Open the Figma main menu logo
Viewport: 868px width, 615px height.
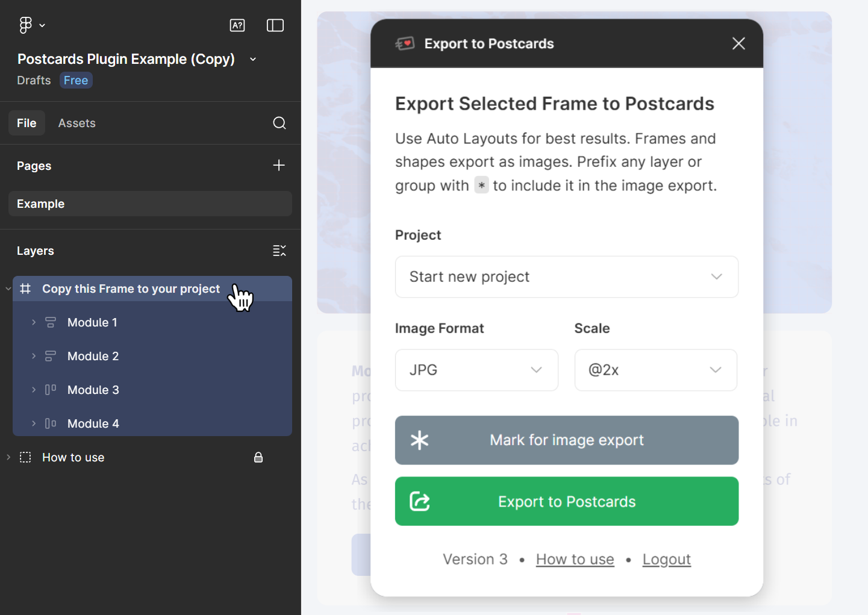26,25
